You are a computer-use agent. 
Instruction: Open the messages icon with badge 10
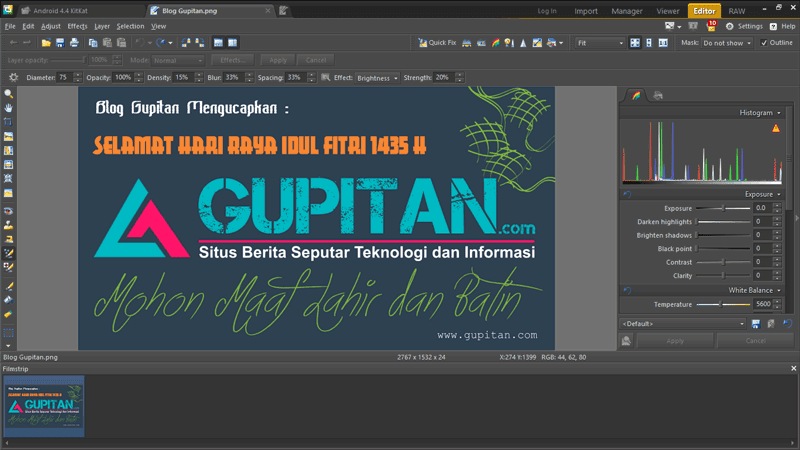coord(711,26)
